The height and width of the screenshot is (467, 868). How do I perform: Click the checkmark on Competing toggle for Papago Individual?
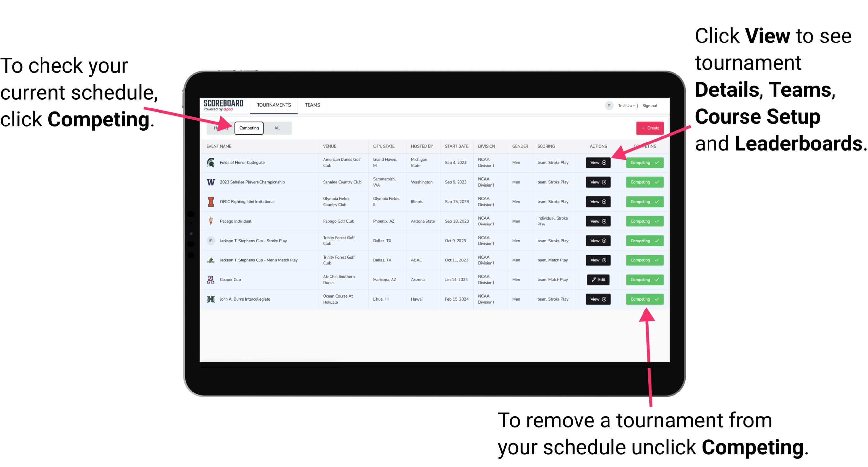[657, 221]
